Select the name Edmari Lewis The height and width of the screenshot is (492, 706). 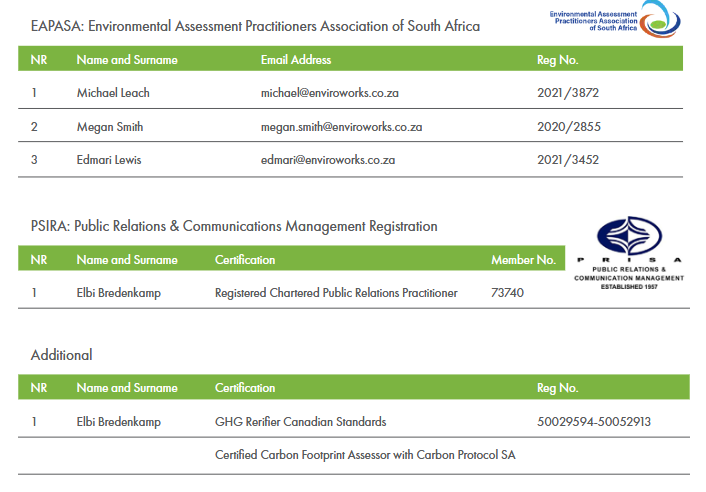111,160
